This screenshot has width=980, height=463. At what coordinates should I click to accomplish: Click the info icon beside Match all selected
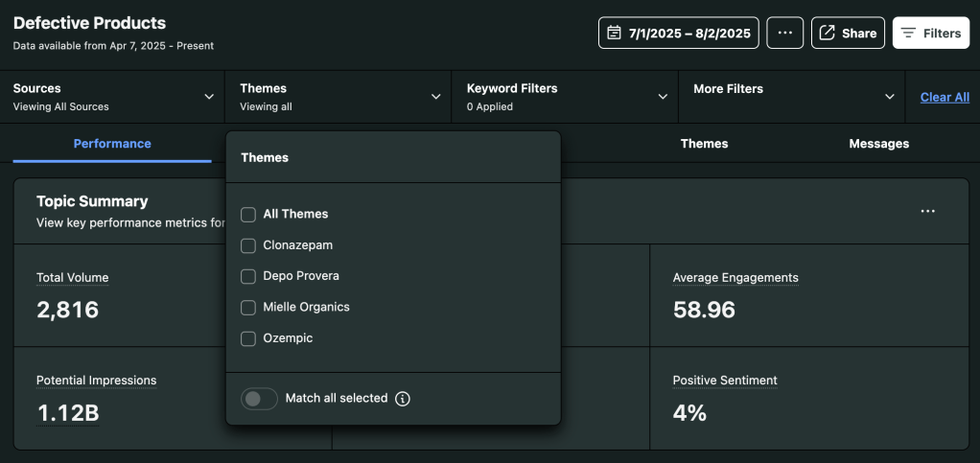(x=403, y=399)
